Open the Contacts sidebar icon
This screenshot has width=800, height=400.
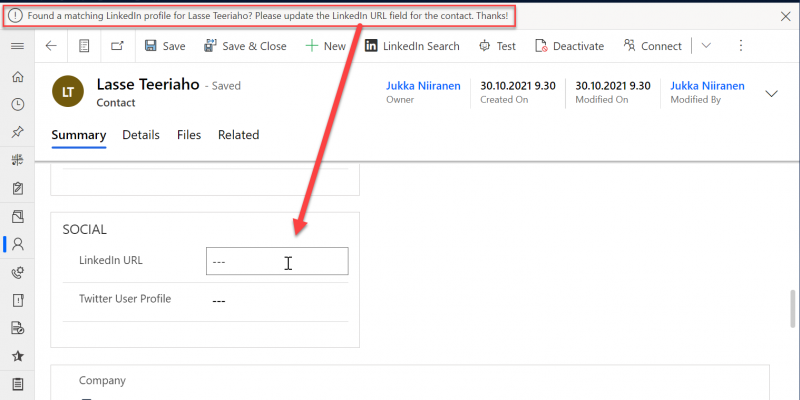click(x=17, y=244)
